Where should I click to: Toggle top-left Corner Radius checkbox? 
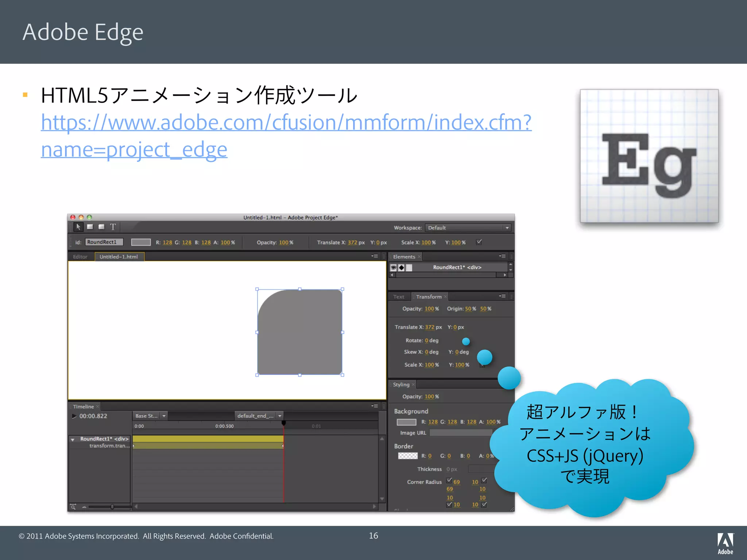pos(449,481)
